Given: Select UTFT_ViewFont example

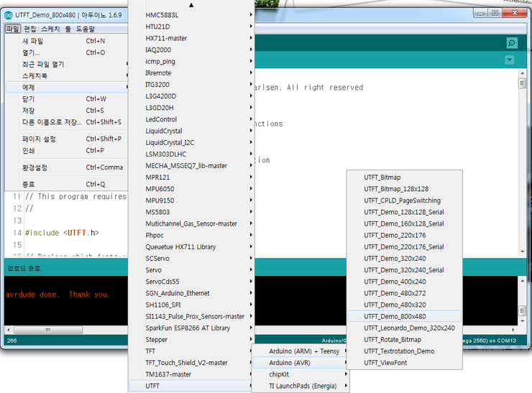Looking at the screenshot, I should point(405,363).
